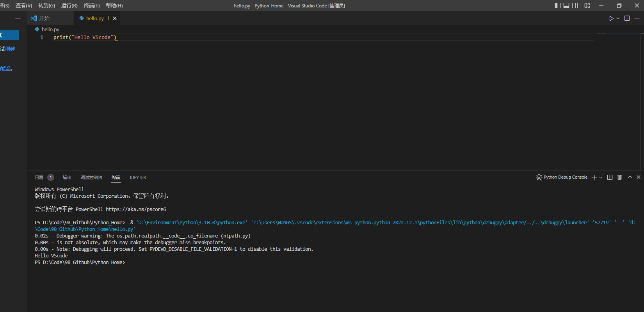Click final PS prompt line in terminal

point(80,262)
